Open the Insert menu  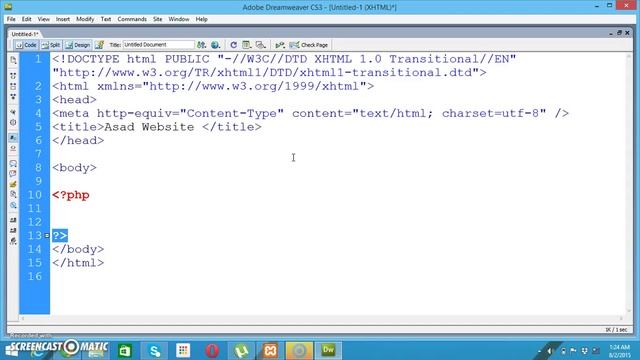pyautogui.click(x=63, y=19)
